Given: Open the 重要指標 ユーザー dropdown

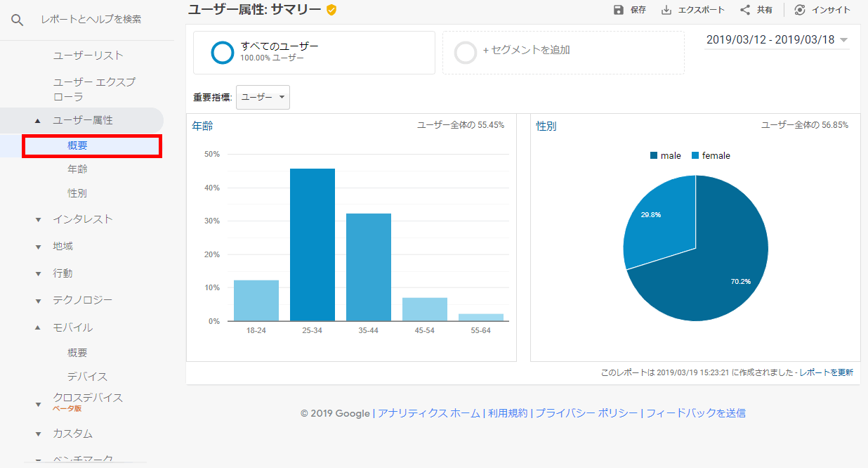Looking at the screenshot, I should click(x=263, y=98).
